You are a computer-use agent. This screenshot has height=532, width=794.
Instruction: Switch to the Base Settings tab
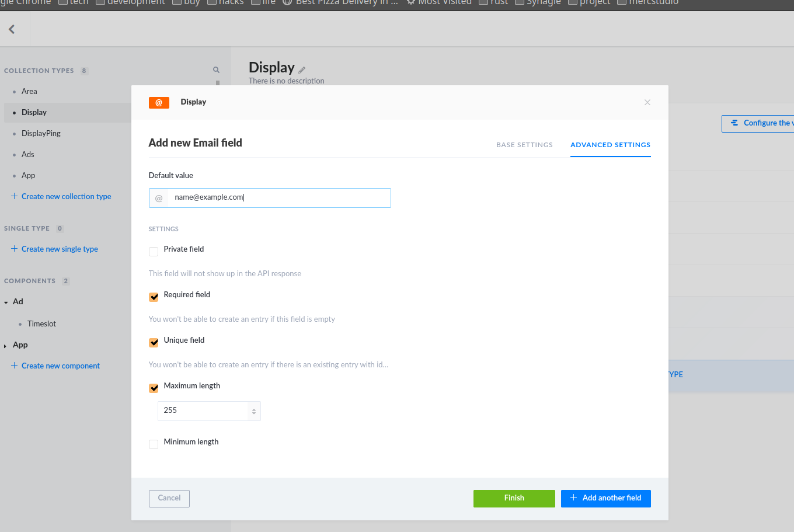[x=524, y=145]
